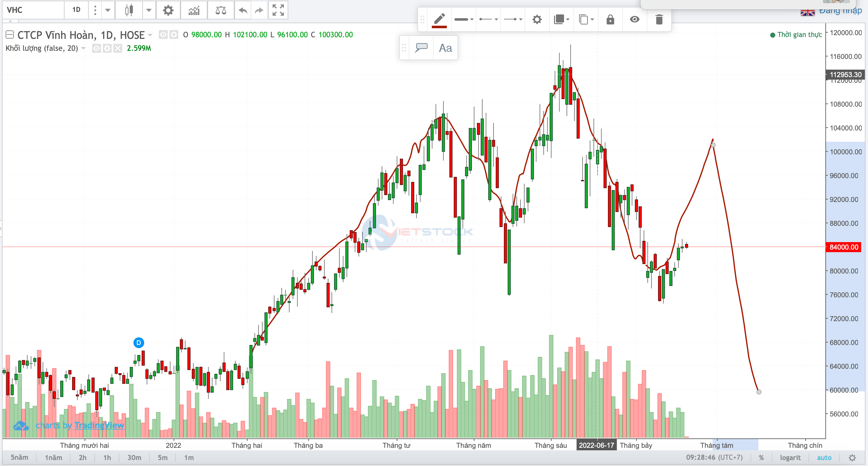Click the 2022-06-17 date label on axis
Viewport: 868px width, 466px height.
pyautogui.click(x=596, y=445)
